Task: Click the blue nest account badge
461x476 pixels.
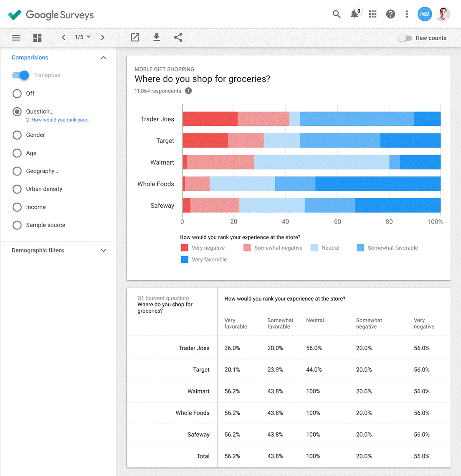Action: pyautogui.click(x=425, y=14)
